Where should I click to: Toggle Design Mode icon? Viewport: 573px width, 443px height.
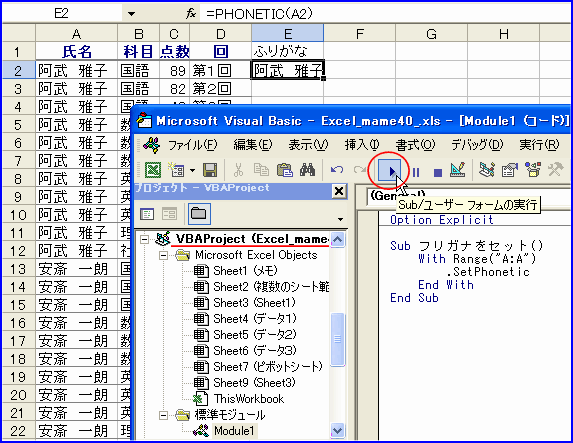point(458,170)
